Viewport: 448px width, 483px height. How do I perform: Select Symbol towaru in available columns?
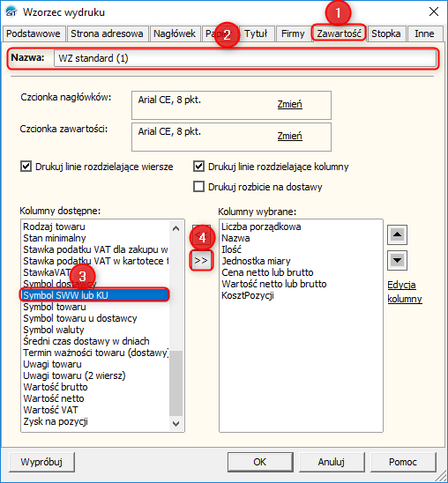pyautogui.click(x=95, y=307)
